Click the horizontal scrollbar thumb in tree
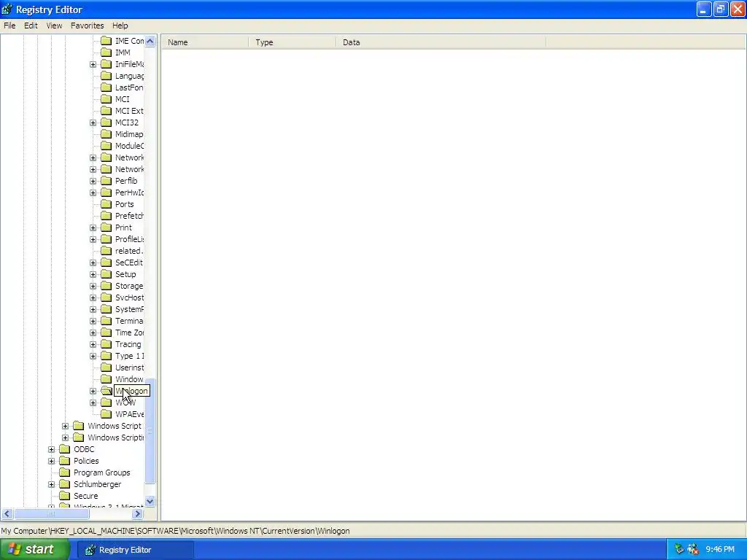Screen dimensions: 747x560 click(52, 514)
